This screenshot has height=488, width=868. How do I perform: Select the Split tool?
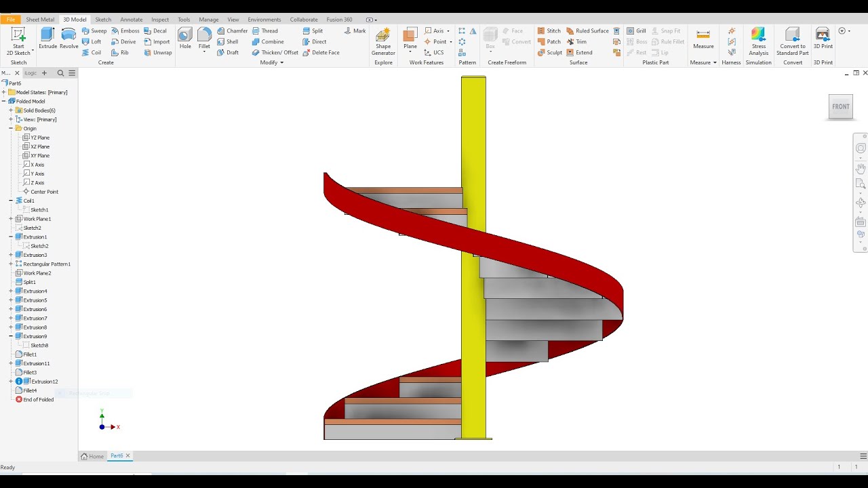[x=313, y=30]
